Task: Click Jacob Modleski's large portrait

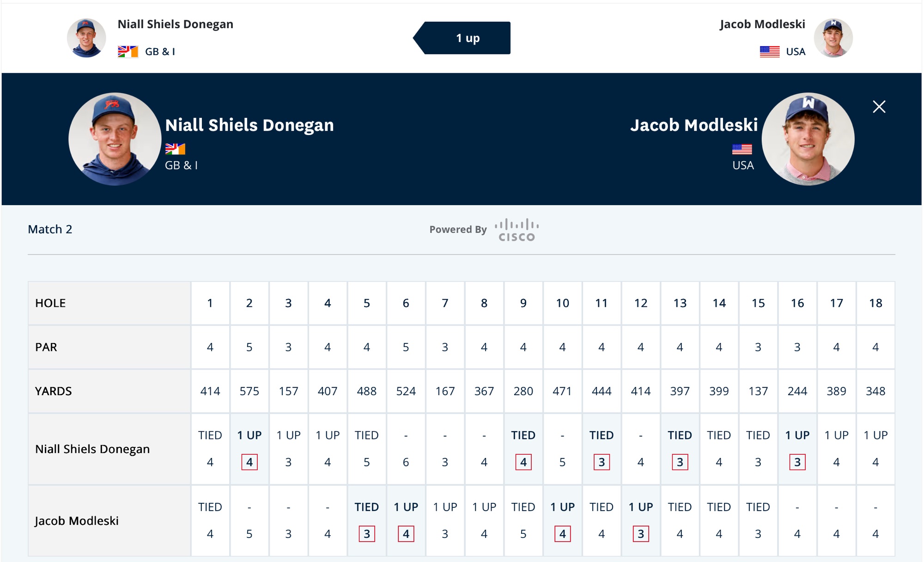Action: (808, 139)
